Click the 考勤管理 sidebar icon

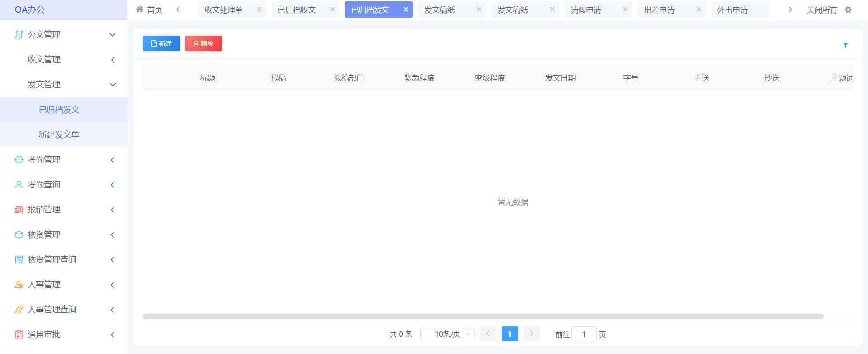[x=19, y=160]
